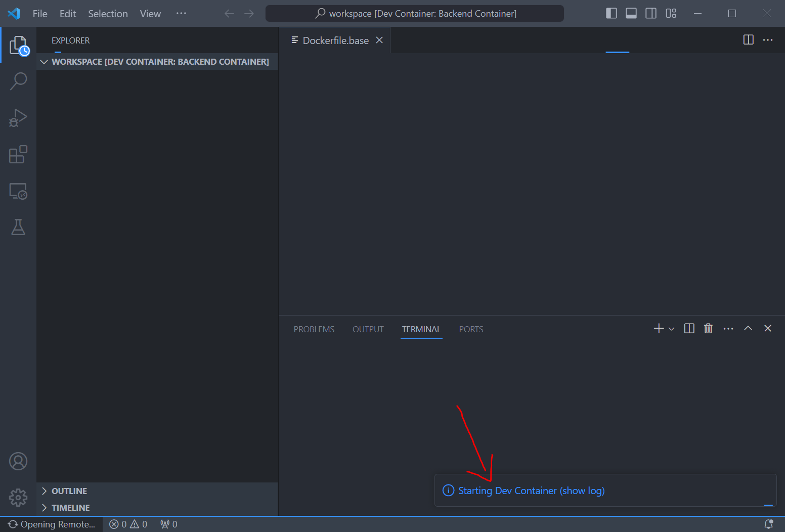The image size is (785, 532).
Task: Click the VS Code logo icon
Action: (x=14, y=14)
